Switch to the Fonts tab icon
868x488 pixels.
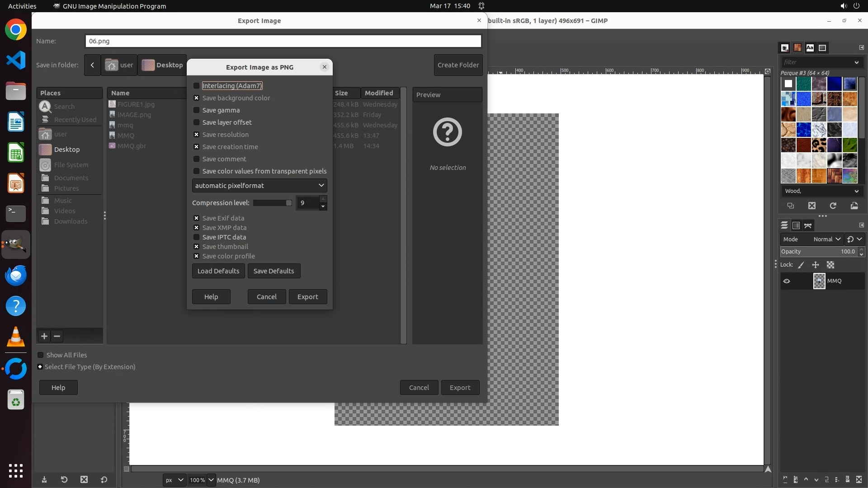[x=810, y=48]
